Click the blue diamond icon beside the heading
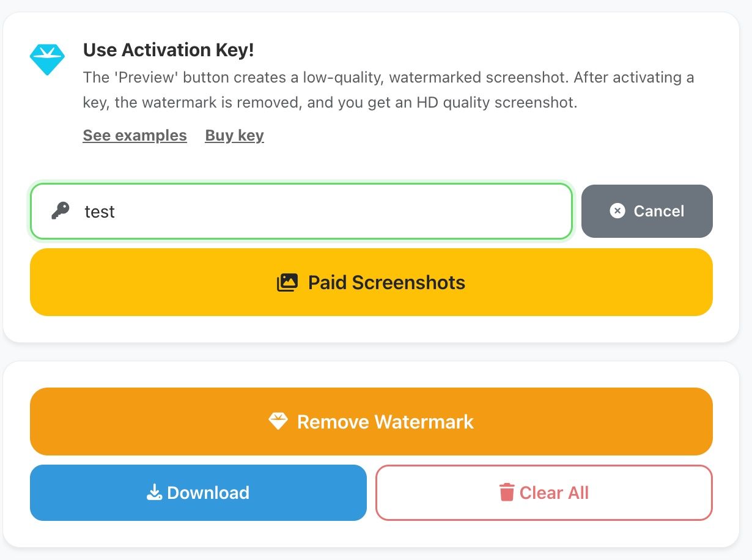 [47, 59]
